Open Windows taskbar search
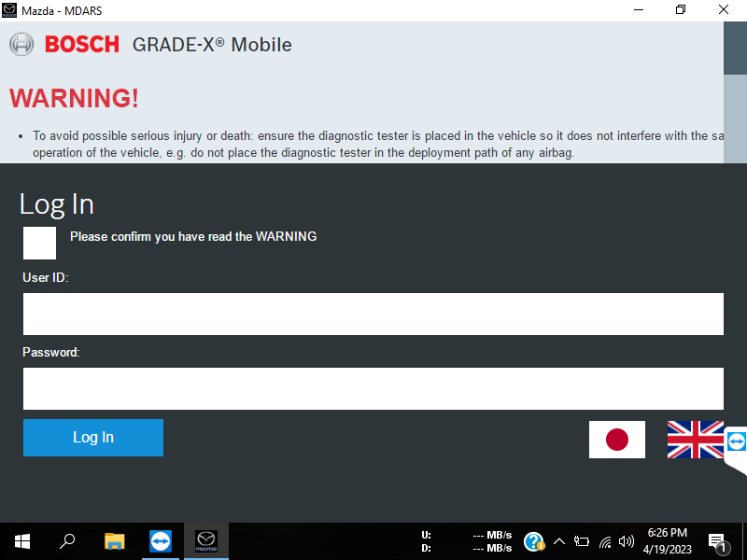Viewport: 747px width, 560px height. pos(68,541)
